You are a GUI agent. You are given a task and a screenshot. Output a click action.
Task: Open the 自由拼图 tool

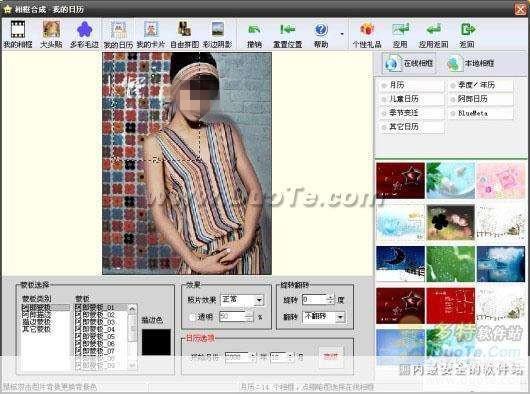click(184, 34)
